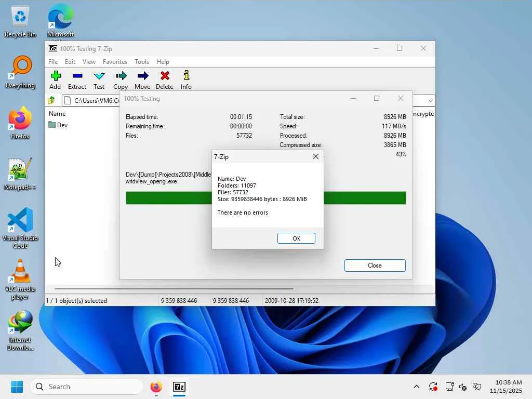
Task: Click 'Size: 9359838446 bytes' line
Action: pos(262,199)
